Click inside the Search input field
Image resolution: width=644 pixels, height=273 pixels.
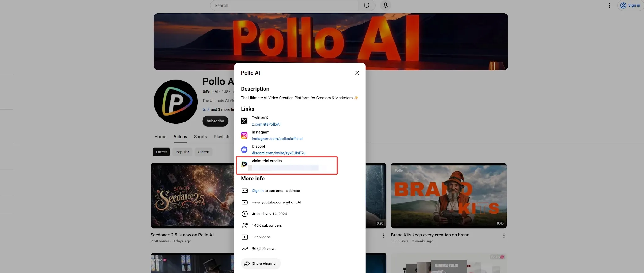tap(284, 5)
